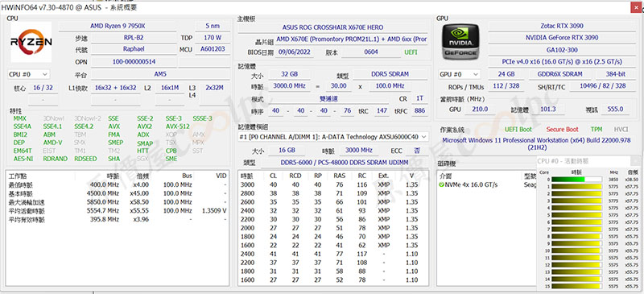Click the green NVMe drive status icon
Image resolution: width=644 pixels, height=294 pixels.
point(441,185)
